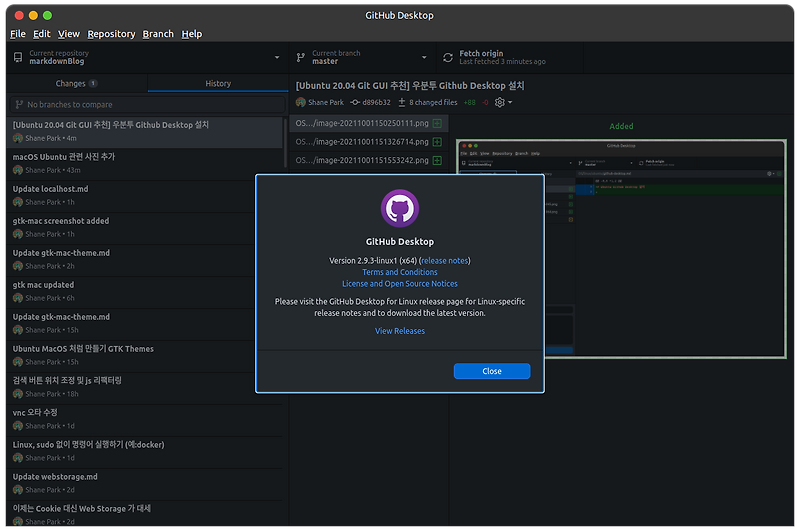The height and width of the screenshot is (532, 800).
Task: Select the macOS Ubuntu commit row
Action: click(x=145, y=164)
